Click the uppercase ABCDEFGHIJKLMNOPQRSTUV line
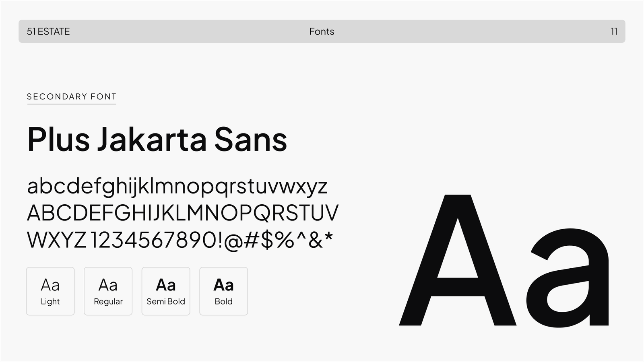 click(183, 213)
